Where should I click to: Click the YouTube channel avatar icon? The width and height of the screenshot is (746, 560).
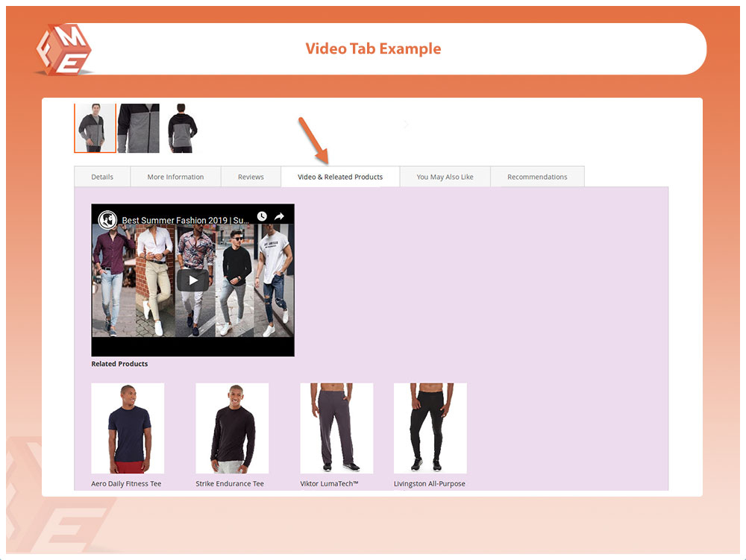click(107, 220)
